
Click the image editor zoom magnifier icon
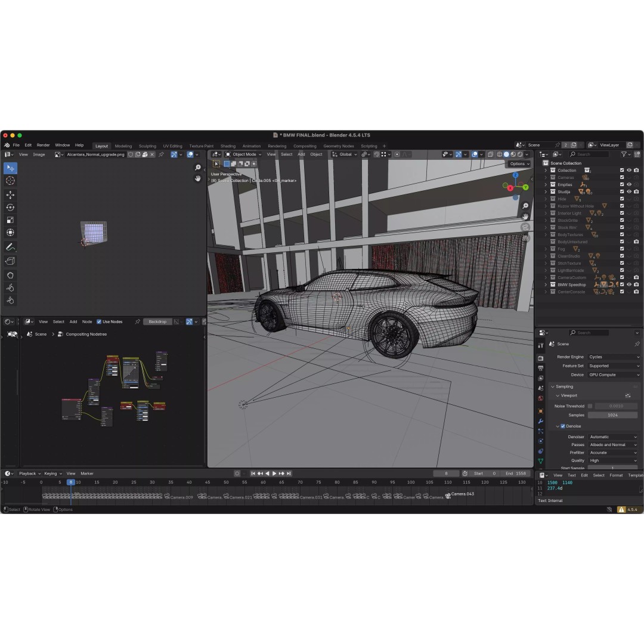pos(197,168)
